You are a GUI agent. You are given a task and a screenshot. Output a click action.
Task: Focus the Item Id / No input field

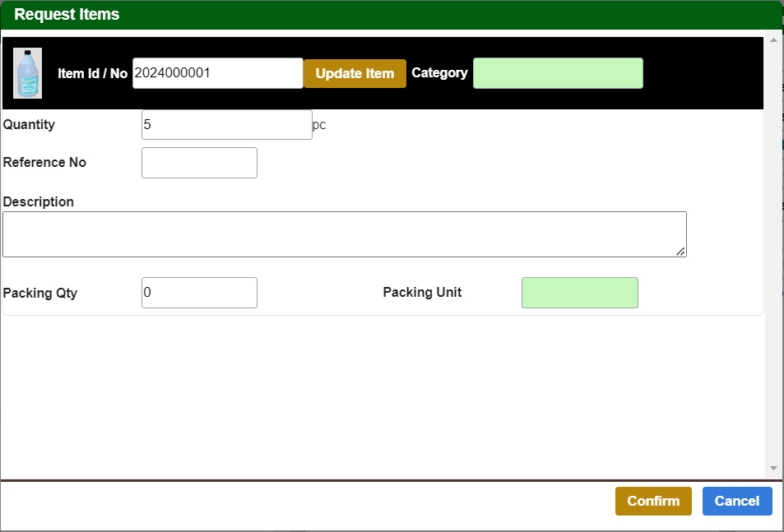pos(217,73)
